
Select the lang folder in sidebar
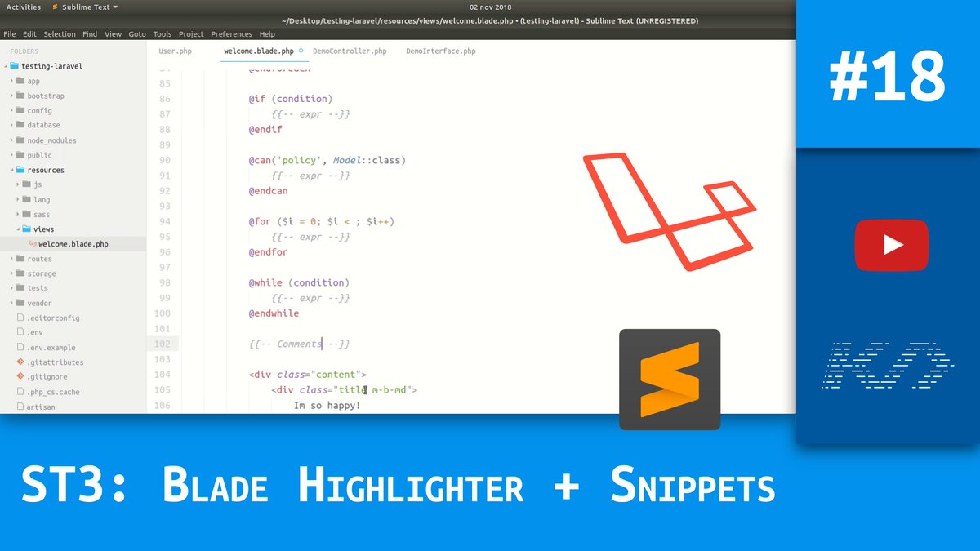(x=42, y=199)
